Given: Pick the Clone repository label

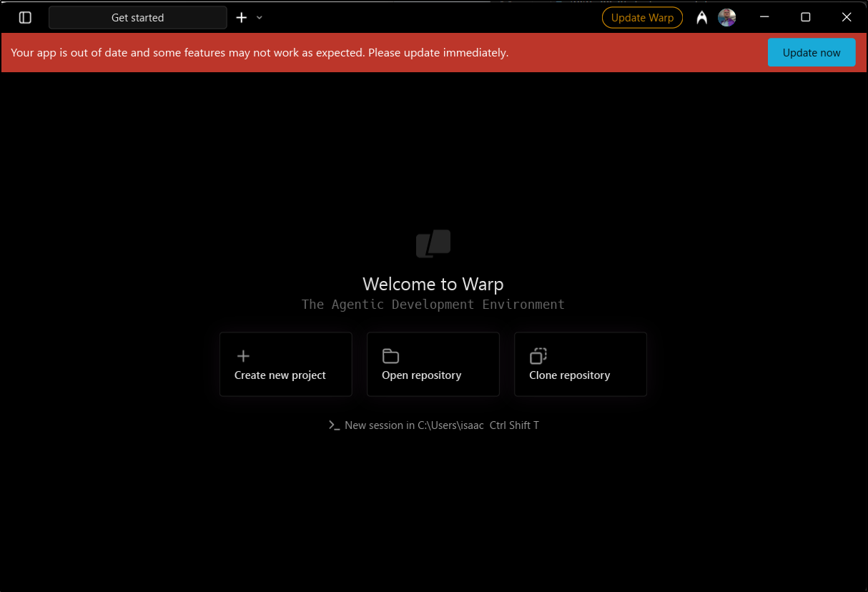Looking at the screenshot, I should pos(569,375).
